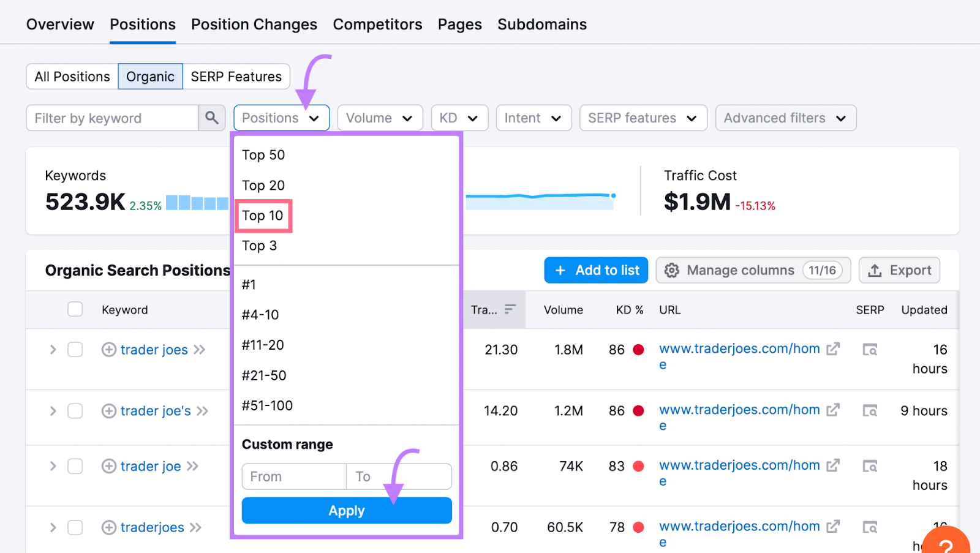This screenshot has height=553, width=980.
Task: Open the Positions filter dropdown
Action: tap(282, 118)
